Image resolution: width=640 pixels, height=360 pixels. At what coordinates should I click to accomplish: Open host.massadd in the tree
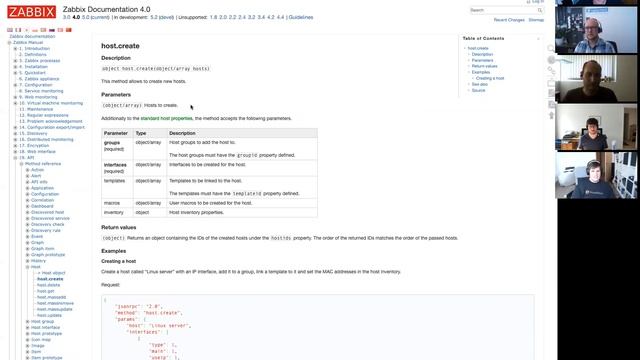tap(51, 298)
